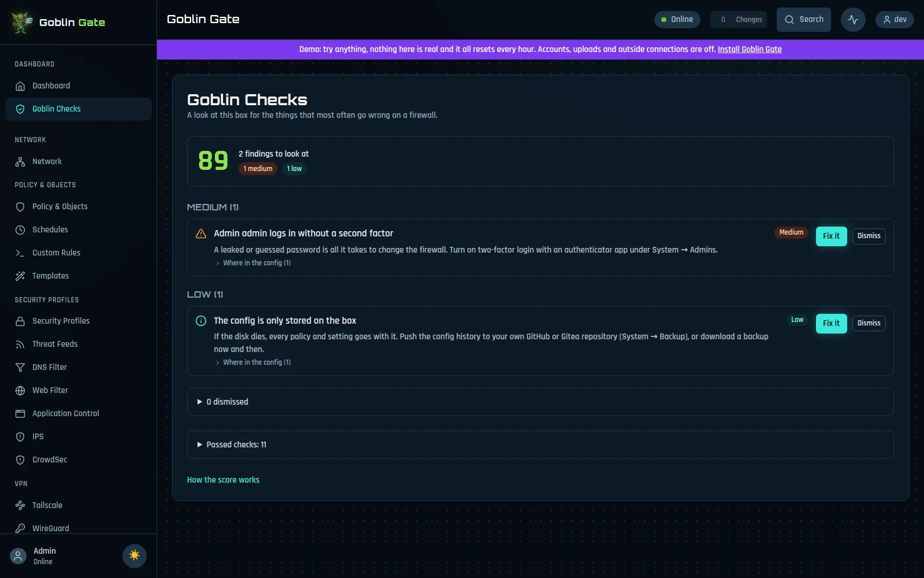Open the Custom Rules terminal icon

(x=20, y=253)
